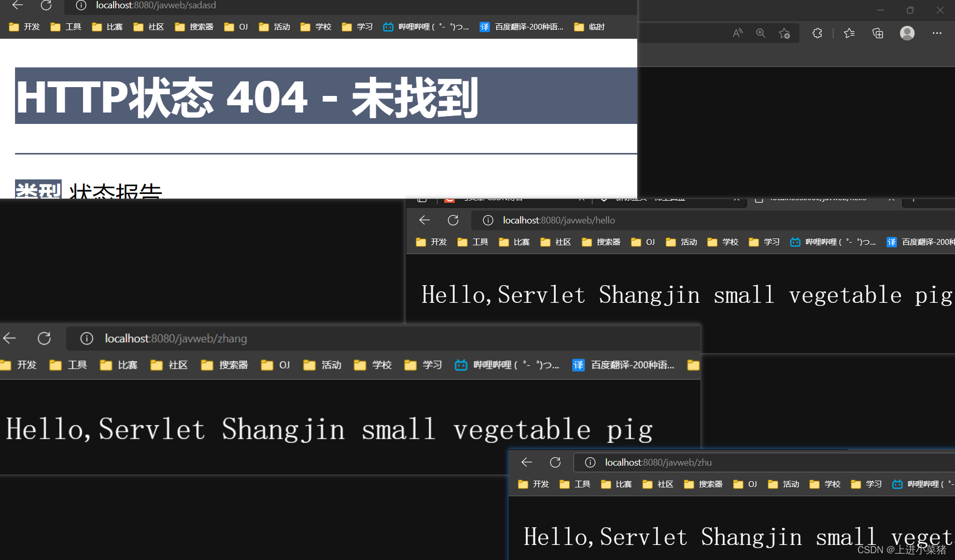This screenshot has width=955, height=560.
Task: Go back in the javweb/hello window
Action: [x=425, y=220]
